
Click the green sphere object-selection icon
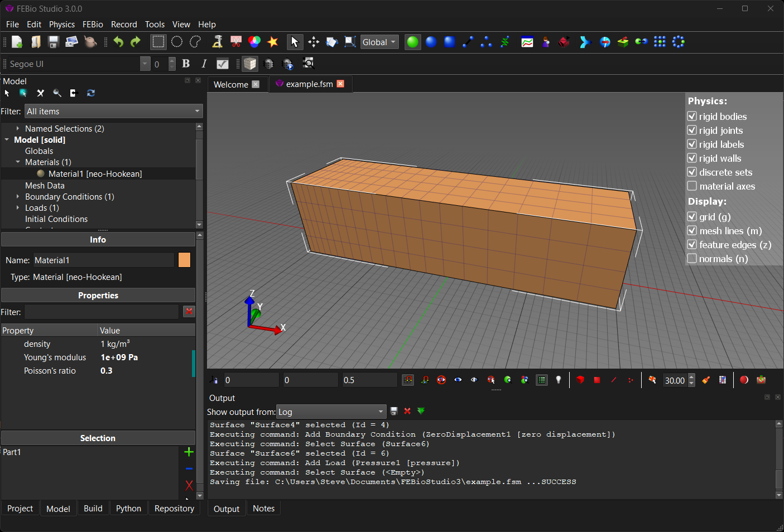coord(412,42)
